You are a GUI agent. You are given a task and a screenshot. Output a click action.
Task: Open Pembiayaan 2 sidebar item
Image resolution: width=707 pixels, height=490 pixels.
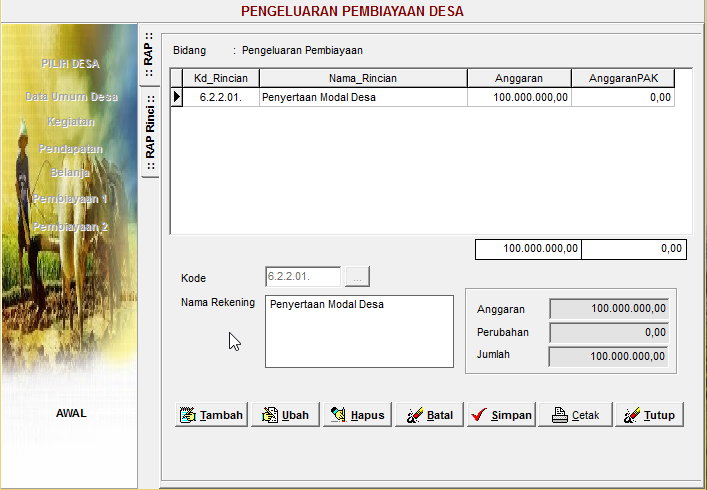(70, 227)
